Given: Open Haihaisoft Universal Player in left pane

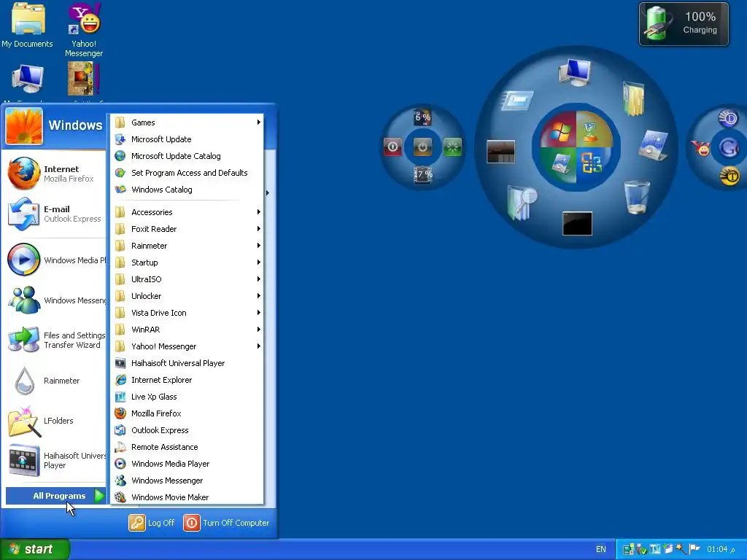Looking at the screenshot, I should click(55, 461).
